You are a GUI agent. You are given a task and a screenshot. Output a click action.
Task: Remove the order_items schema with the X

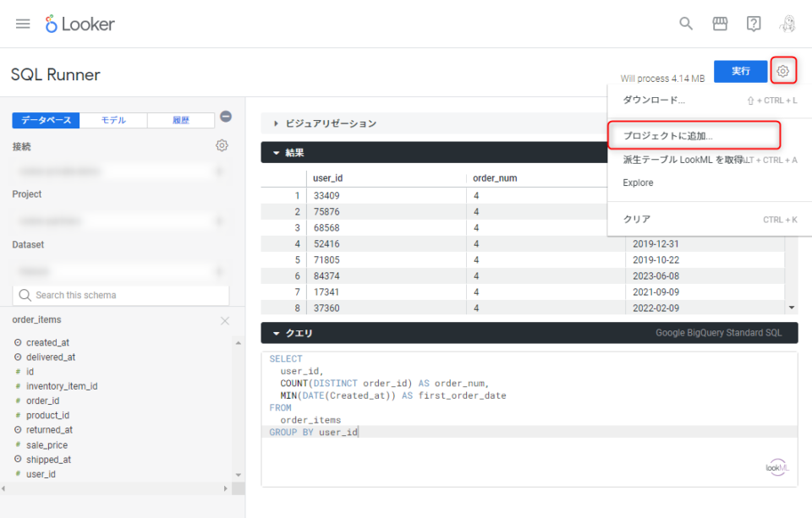(224, 321)
